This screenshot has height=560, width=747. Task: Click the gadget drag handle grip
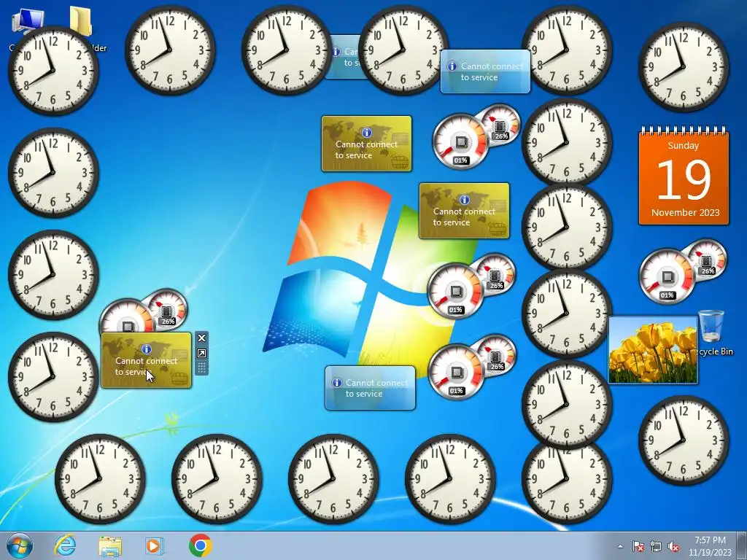pos(201,367)
